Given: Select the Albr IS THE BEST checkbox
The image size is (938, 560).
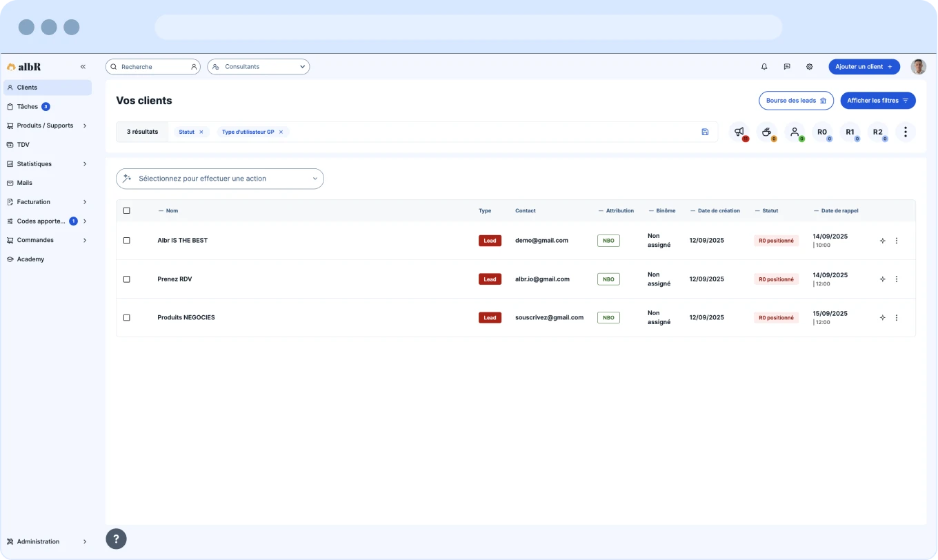Looking at the screenshot, I should pyautogui.click(x=126, y=241).
